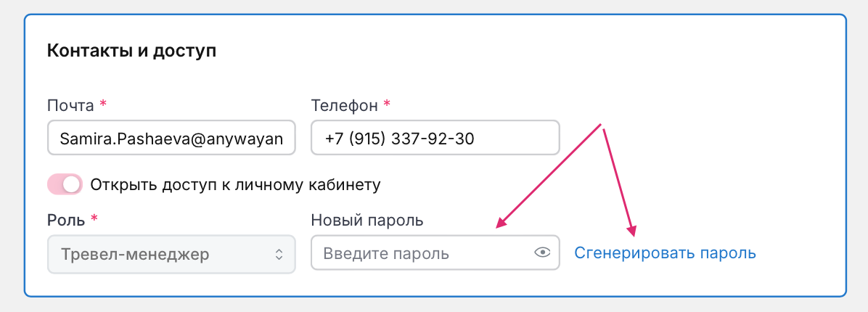868x312 pixels.
Task: Focus the Почта email input field
Action: (171, 138)
